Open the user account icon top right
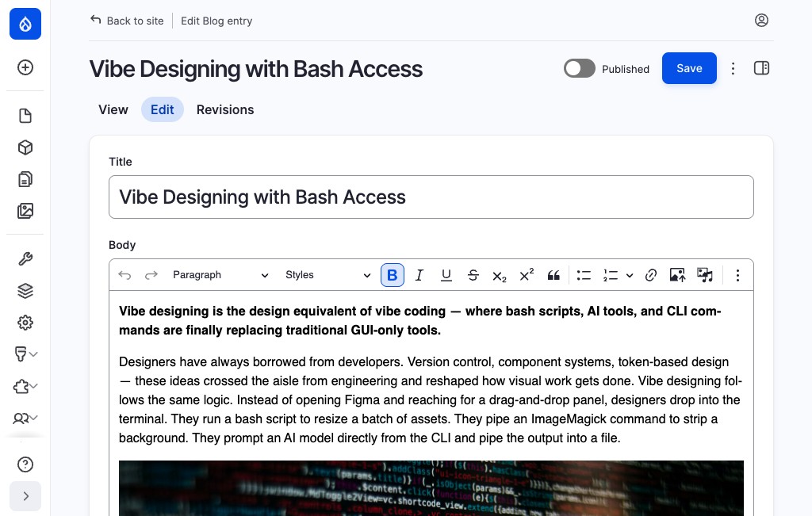This screenshot has height=516, width=812. click(762, 20)
